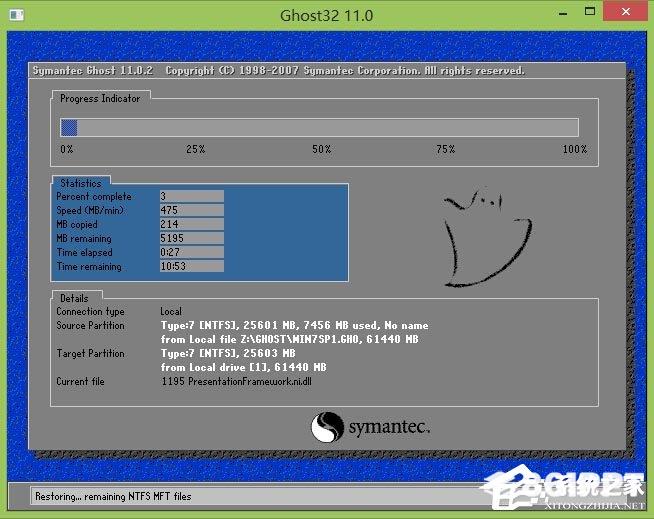Click the source 'Type:7 [NTFS], 25601 MB' line
The width and height of the screenshot is (654, 519).
pyautogui.click(x=294, y=325)
